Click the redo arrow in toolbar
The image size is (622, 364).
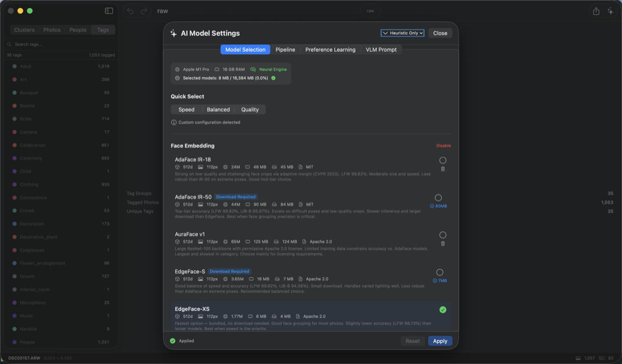(x=144, y=11)
